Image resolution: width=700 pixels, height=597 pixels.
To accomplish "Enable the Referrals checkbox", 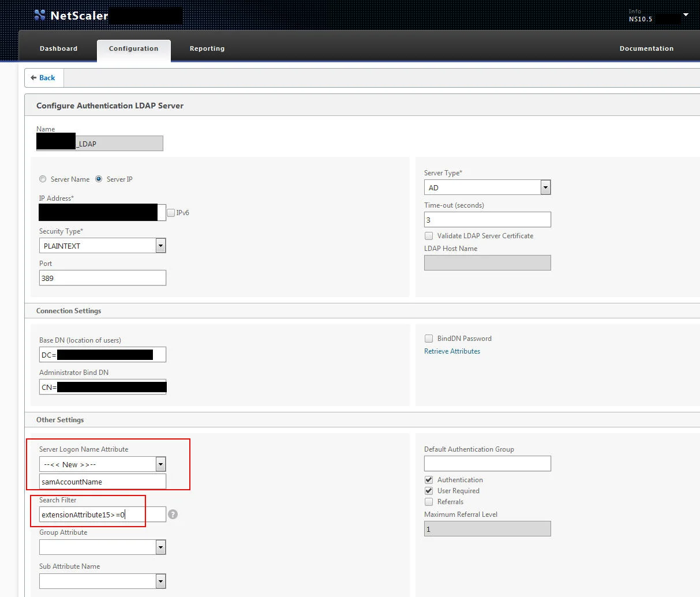I will (429, 501).
